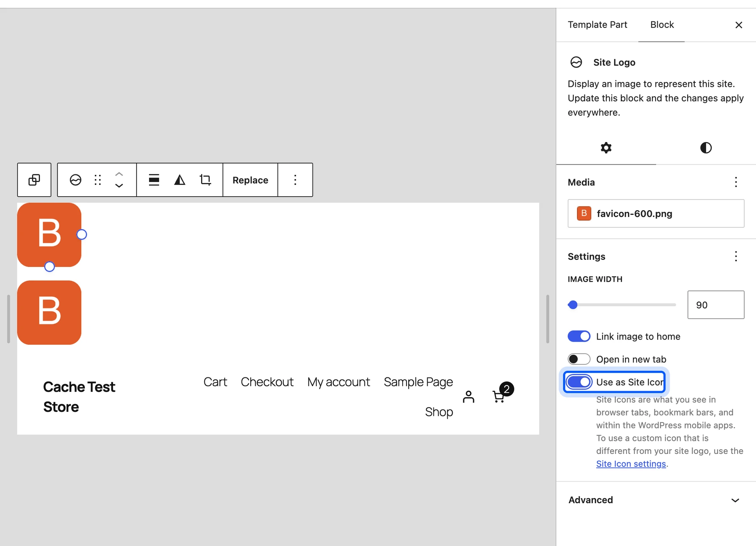
Task: Open the Template Part tab
Action: click(597, 25)
